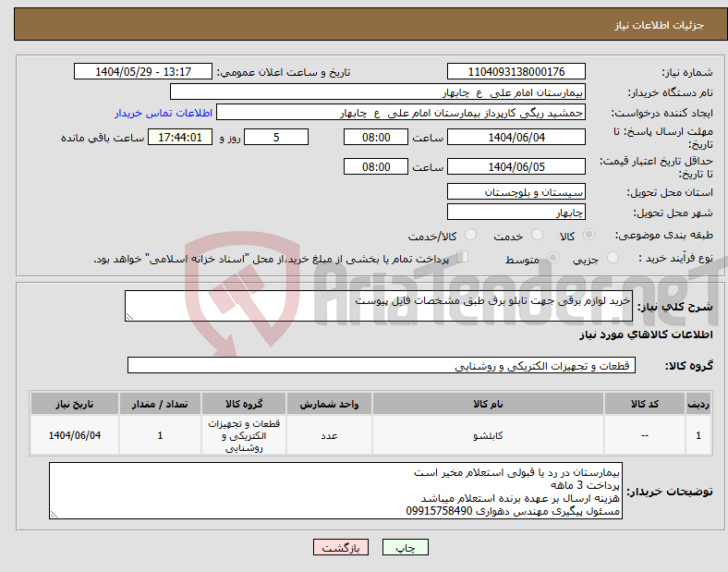Click the response deadline date 1404/06/04 field
The image size is (728, 572).
[516, 137]
